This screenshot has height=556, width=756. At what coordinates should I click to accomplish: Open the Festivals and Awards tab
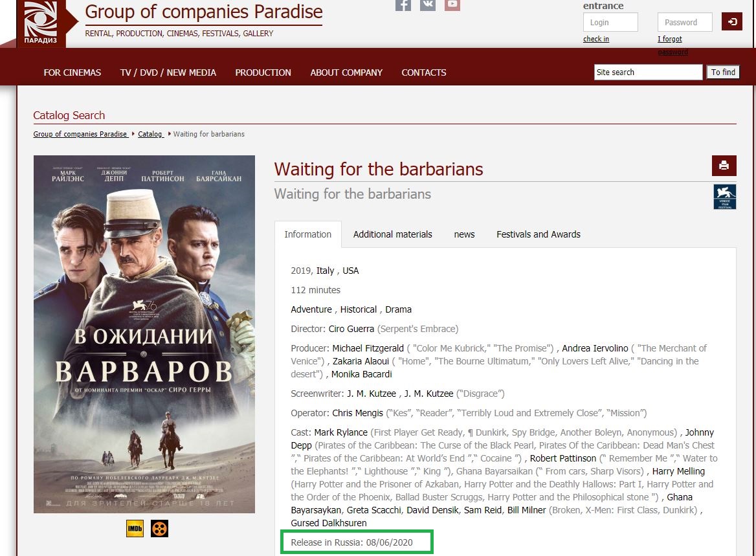point(539,234)
